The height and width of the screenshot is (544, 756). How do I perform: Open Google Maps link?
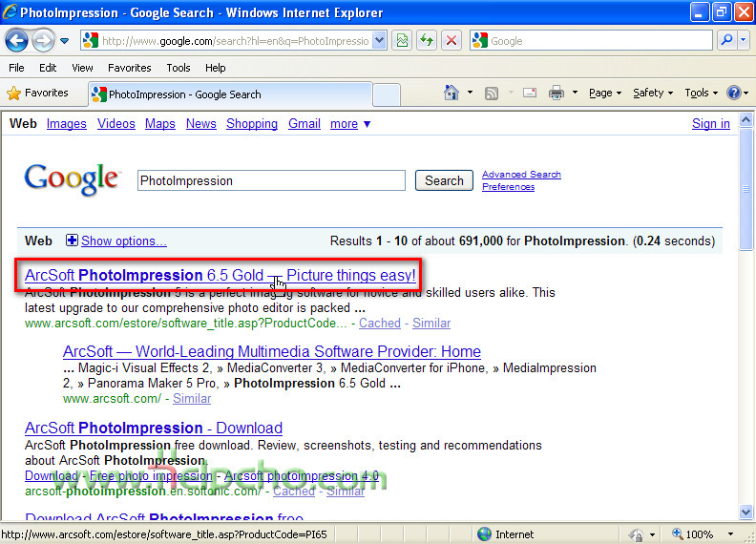click(x=160, y=124)
